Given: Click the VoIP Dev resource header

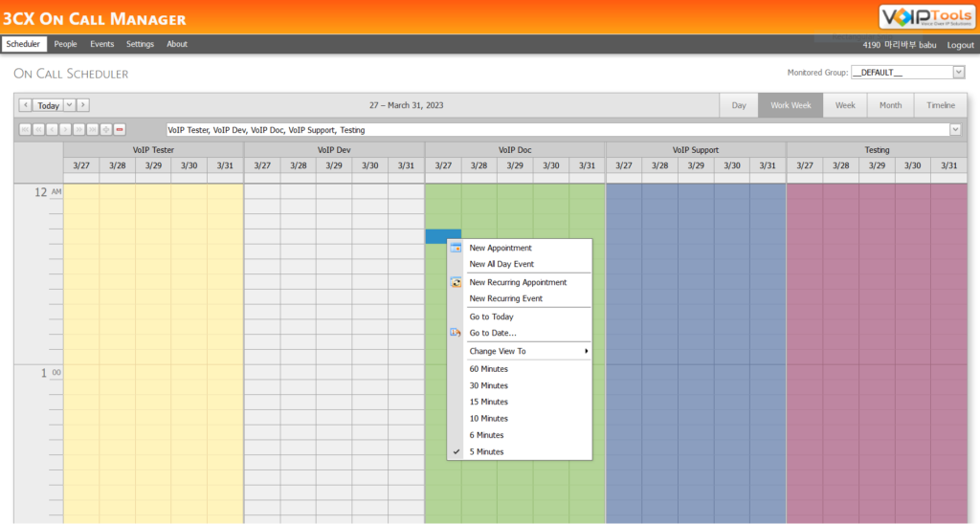Looking at the screenshot, I should (x=334, y=150).
